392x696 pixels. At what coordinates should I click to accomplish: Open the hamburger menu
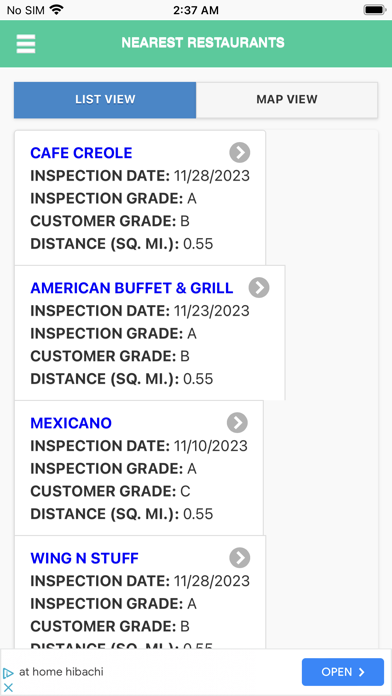pos(26,44)
